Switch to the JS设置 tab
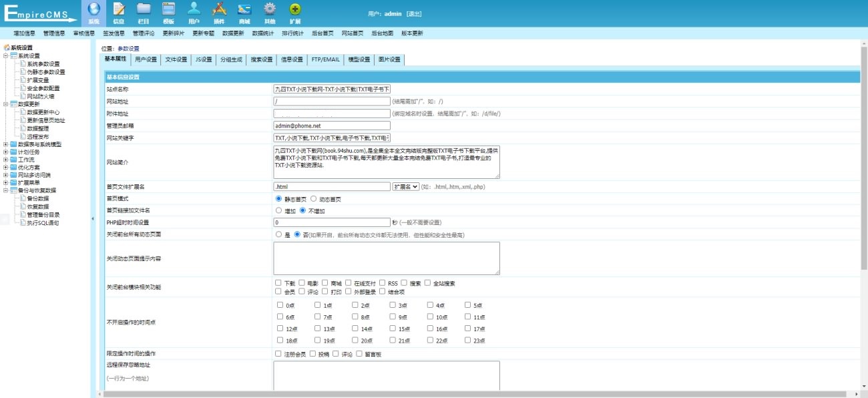868x398 pixels. [204, 59]
